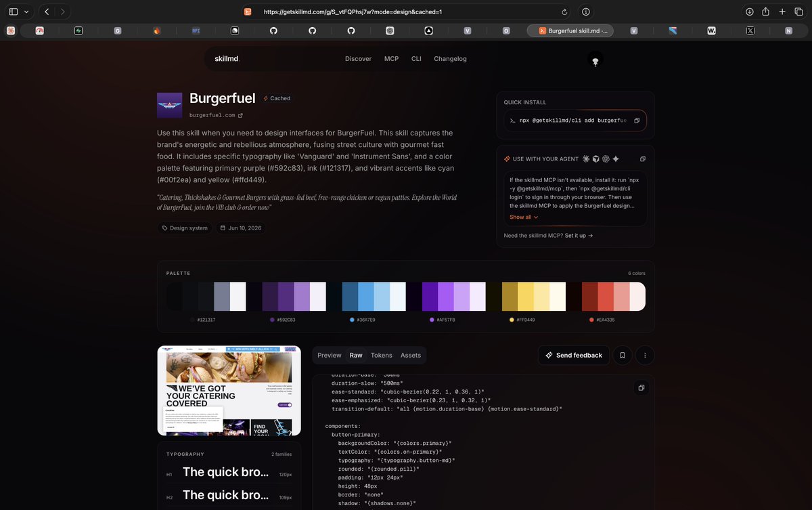Click the Safari sidebar toggle icon
Screen dimensions: 812x510
[13, 12]
